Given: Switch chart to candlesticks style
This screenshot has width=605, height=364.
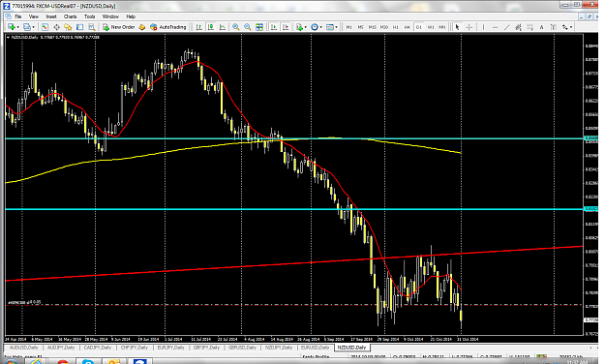Looking at the screenshot, I should (211, 27).
